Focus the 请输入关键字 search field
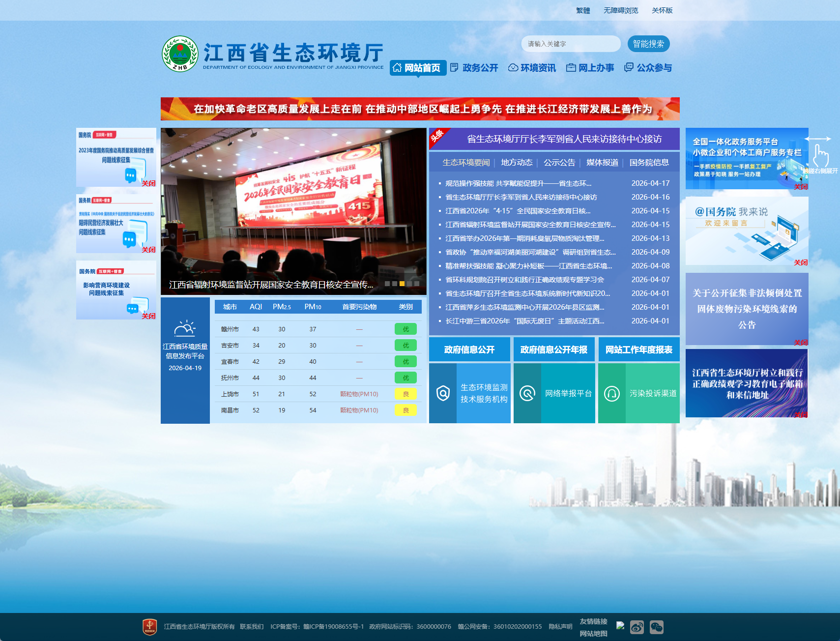The height and width of the screenshot is (641, 840). click(570, 44)
